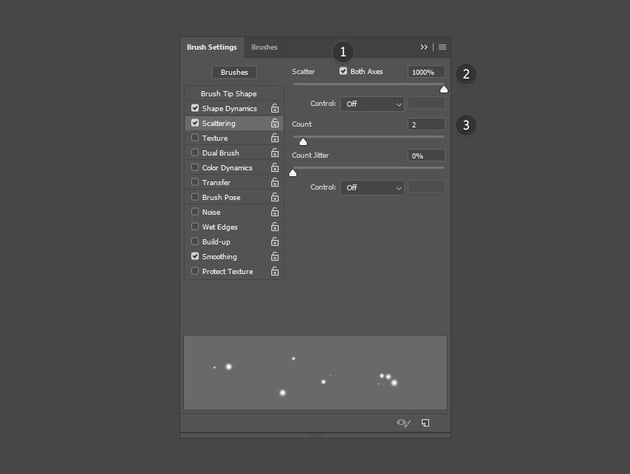Enable the Wet Edges checkbox
The height and width of the screenshot is (474, 630).
point(195,227)
